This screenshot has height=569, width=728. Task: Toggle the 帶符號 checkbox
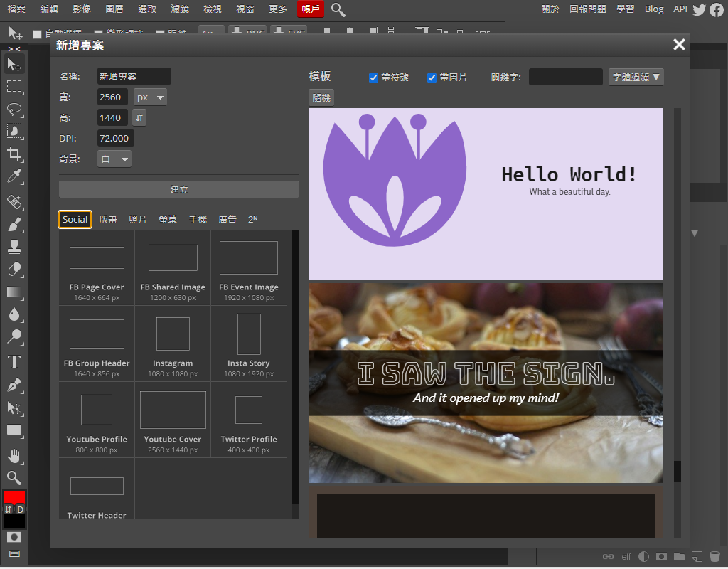(373, 78)
